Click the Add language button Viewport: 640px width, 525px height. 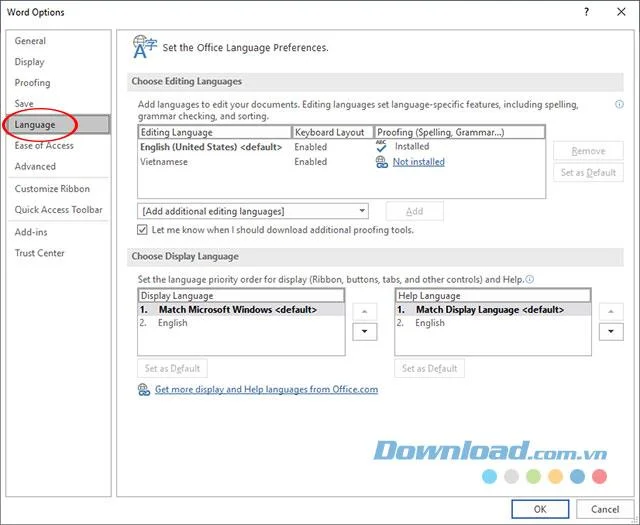[415, 211]
